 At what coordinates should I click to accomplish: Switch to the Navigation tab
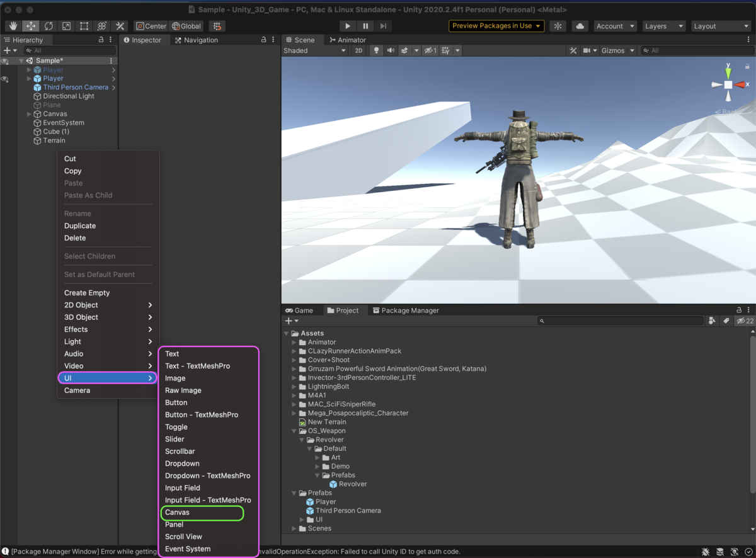click(x=197, y=40)
